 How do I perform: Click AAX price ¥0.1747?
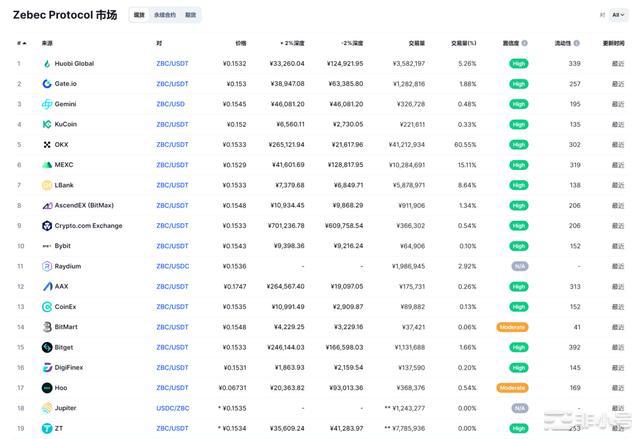pyautogui.click(x=235, y=286)
